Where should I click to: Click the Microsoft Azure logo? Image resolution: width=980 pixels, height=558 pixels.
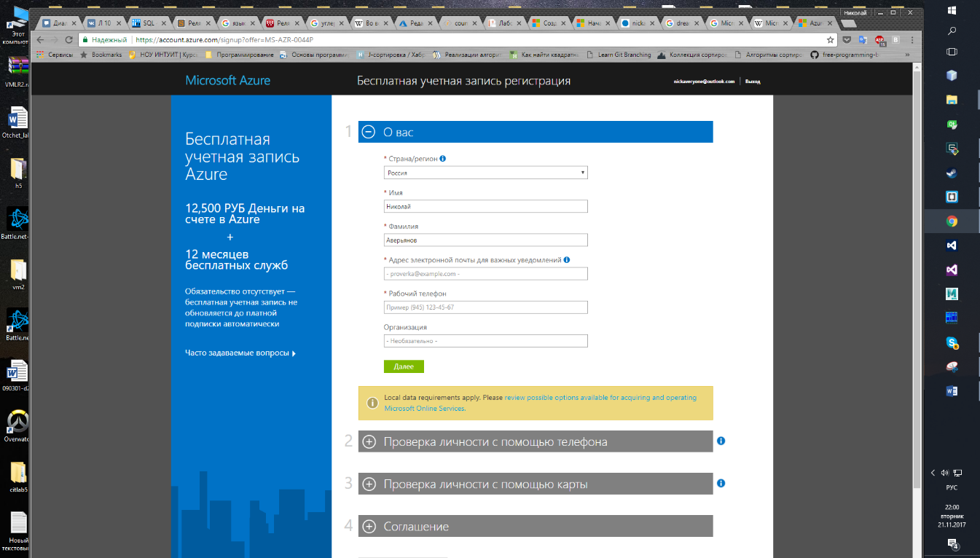(227, 80)
